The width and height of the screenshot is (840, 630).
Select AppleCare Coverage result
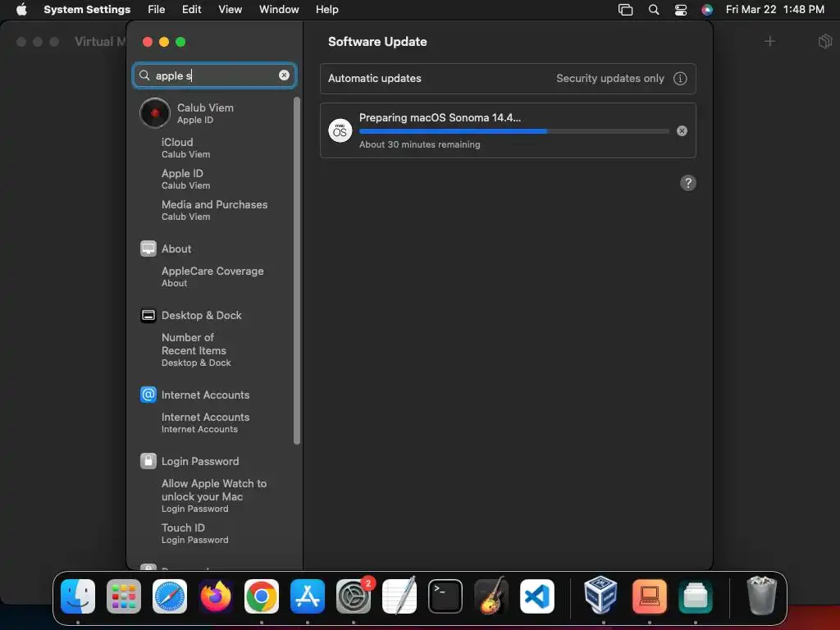214,276
